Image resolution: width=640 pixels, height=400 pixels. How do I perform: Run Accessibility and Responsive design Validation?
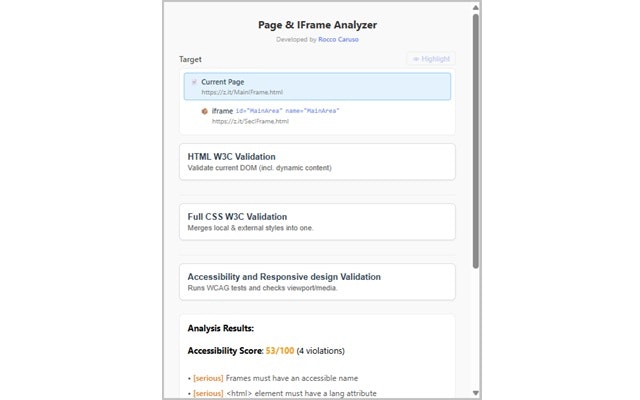[317, 282]
